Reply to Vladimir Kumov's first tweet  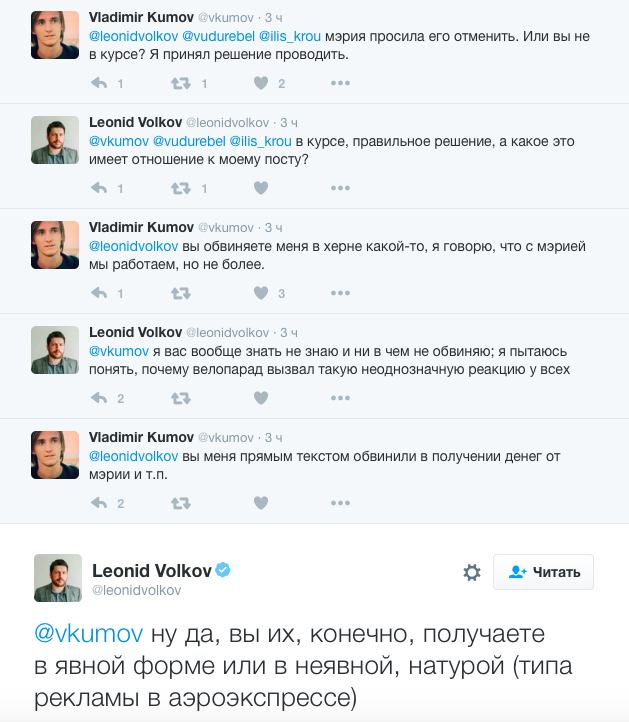pyautogui.click(x=99, y=83)
